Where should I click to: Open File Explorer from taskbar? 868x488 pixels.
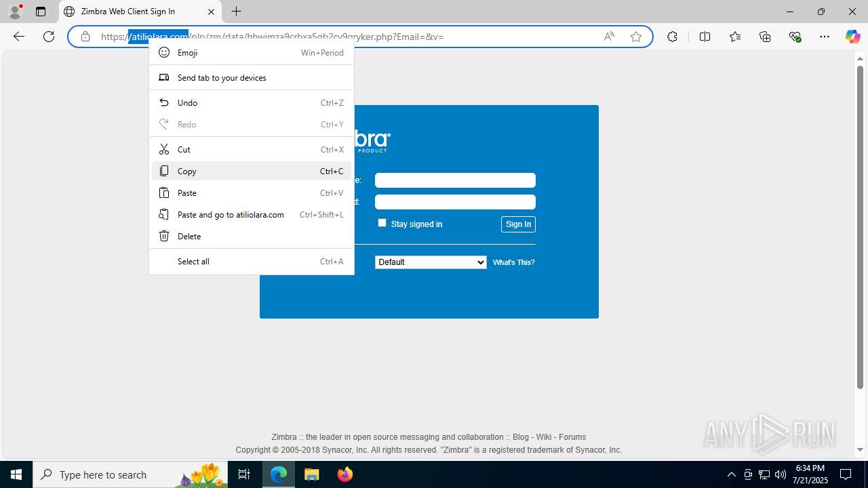312,474
